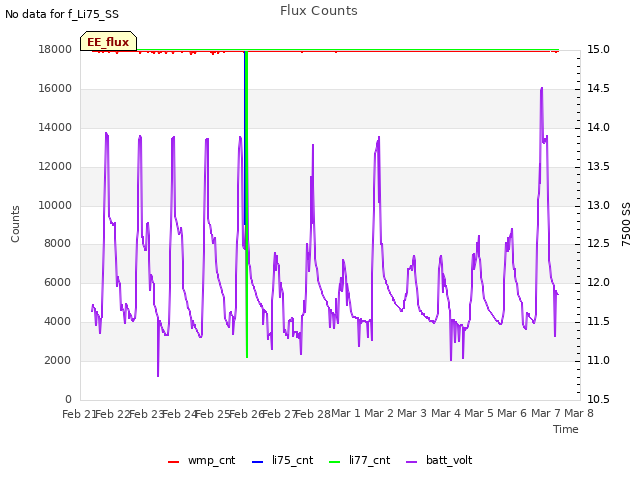Image resolution: width=640 pixels, height=480 pixels.
Task: Click the Counts y-axis label
Action: [15, 224]
